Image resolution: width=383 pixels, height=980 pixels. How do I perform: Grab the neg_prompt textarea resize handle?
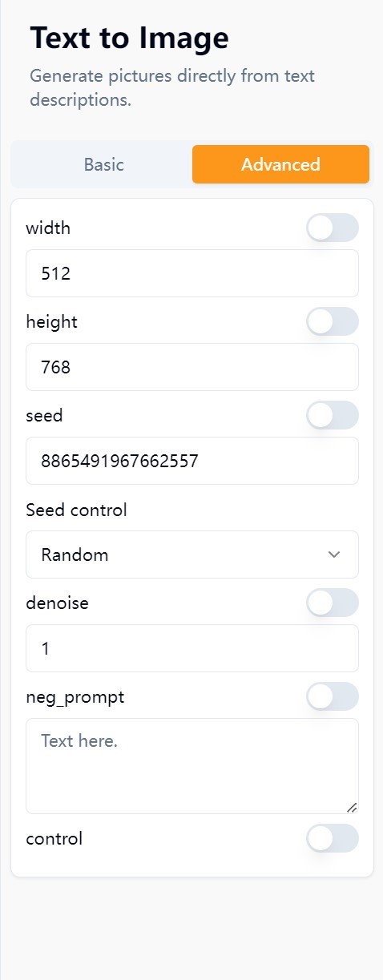pyautogui.click(x=352, y=807)
